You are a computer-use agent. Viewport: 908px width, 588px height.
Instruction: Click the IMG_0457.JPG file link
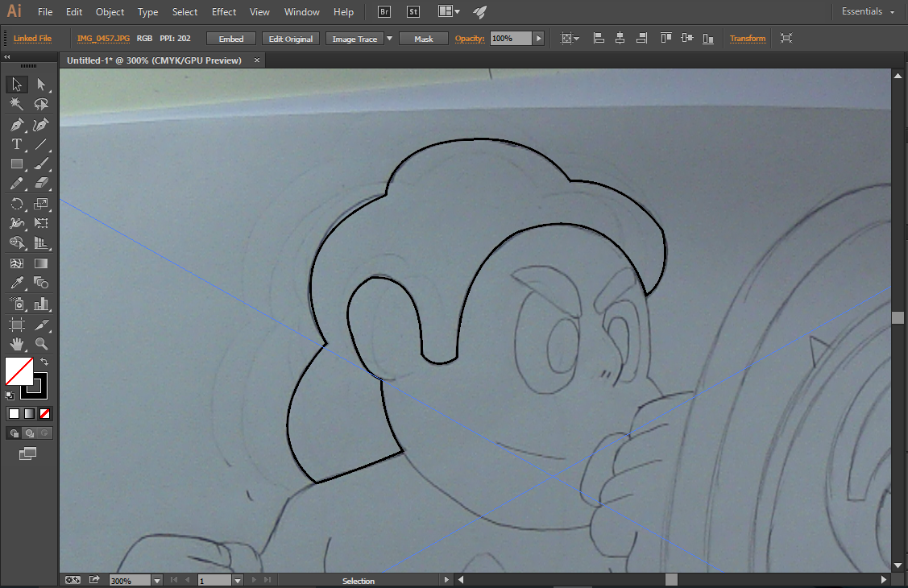click(x=103, y=38)
